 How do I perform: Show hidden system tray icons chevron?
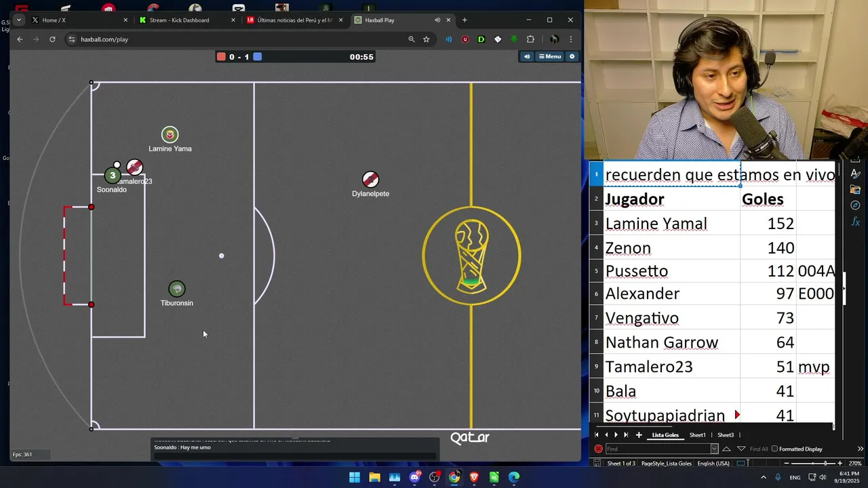click(x=764, y=477)
